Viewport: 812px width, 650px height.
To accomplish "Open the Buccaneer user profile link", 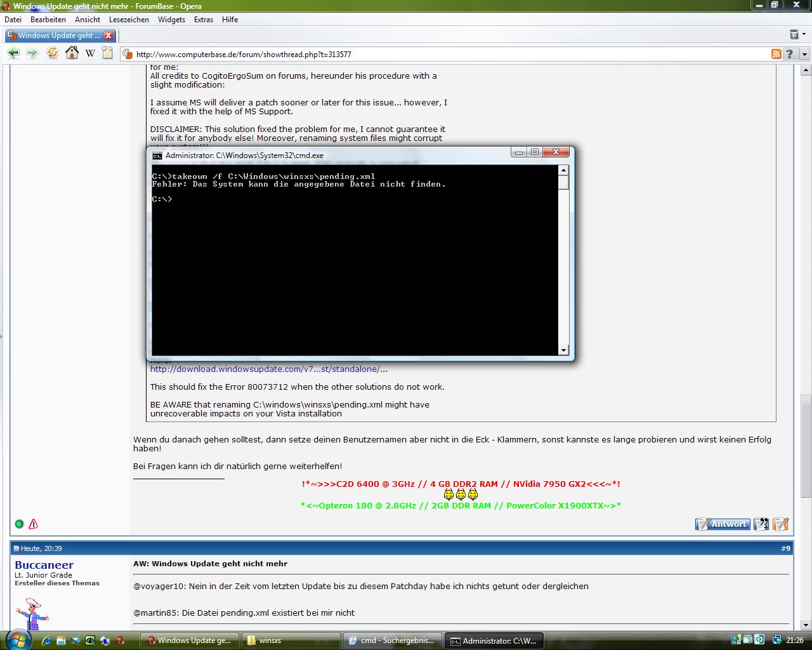I will (x=44, y=565).
